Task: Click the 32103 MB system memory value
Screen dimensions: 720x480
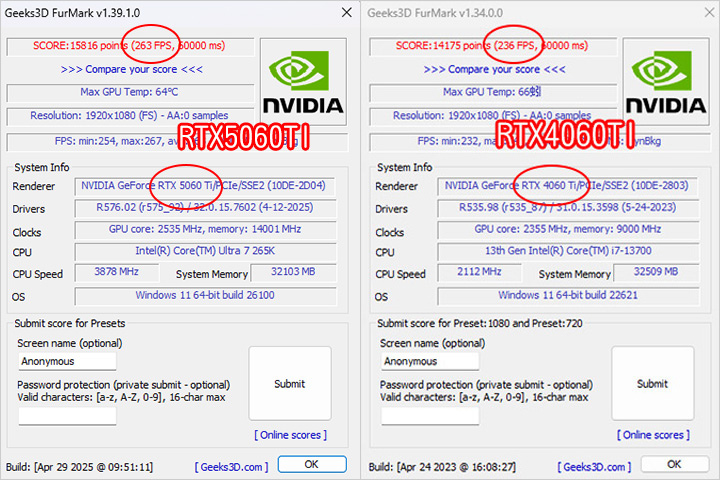Action: pos(293,272)
